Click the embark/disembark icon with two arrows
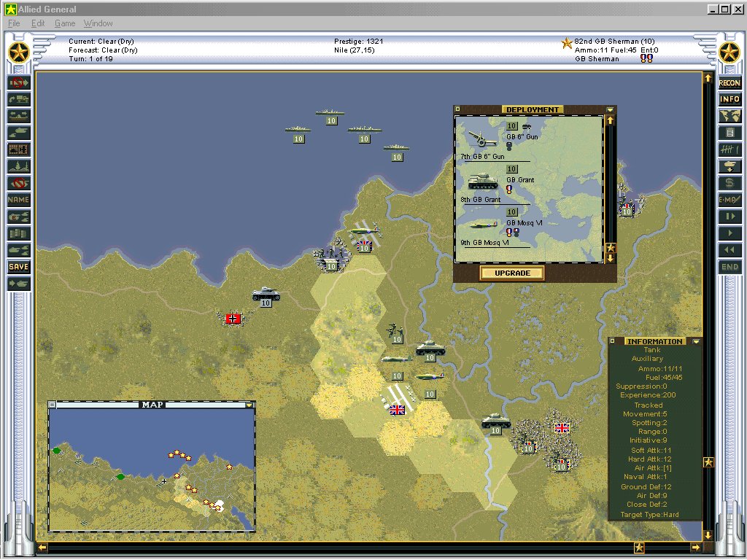This screenshot has height=560, width=747. click(18, 116)
